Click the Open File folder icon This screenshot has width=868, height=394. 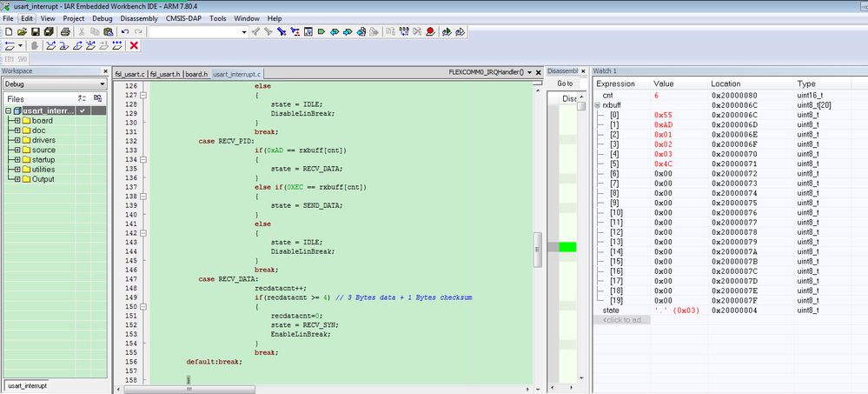[23, 32]
